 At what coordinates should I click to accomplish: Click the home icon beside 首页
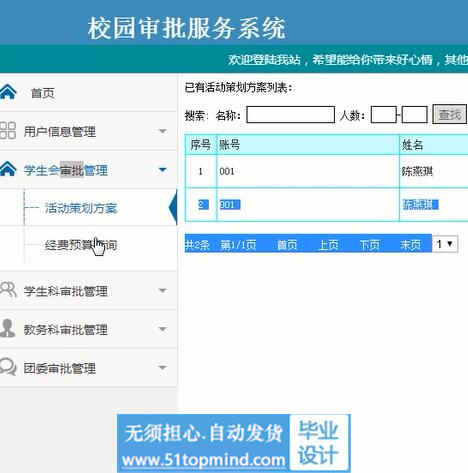pyautogui.click(x=8, y=92)
